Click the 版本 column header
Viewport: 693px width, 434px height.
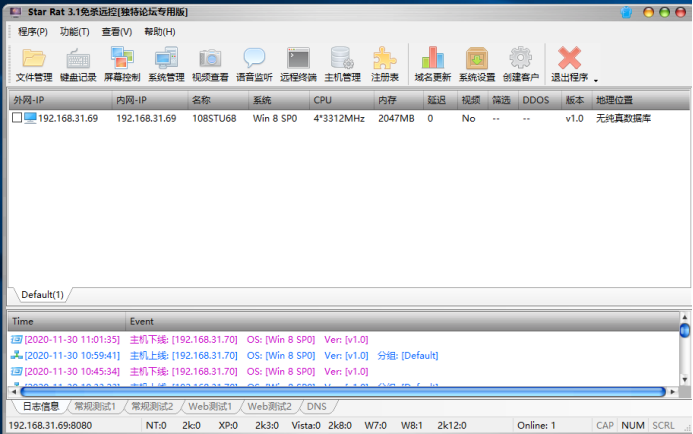pyautogui.click(x=576, y=100)
